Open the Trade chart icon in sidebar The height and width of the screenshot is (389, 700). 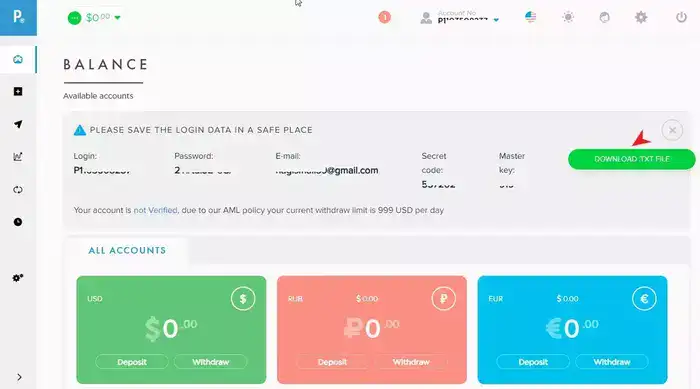pos(18,157)
